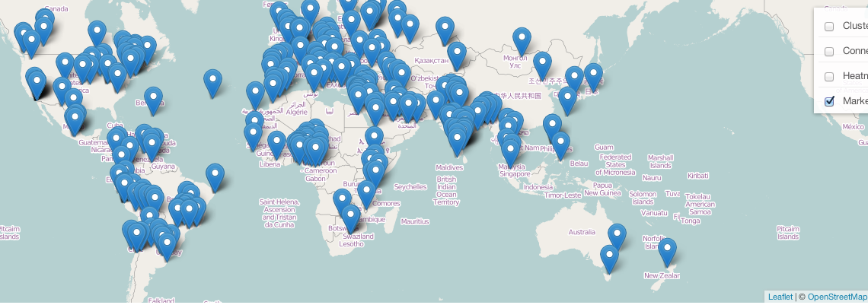Enable the Cluster layer checkbox
The height and width of the screenshot is (305, 868).
829,27
